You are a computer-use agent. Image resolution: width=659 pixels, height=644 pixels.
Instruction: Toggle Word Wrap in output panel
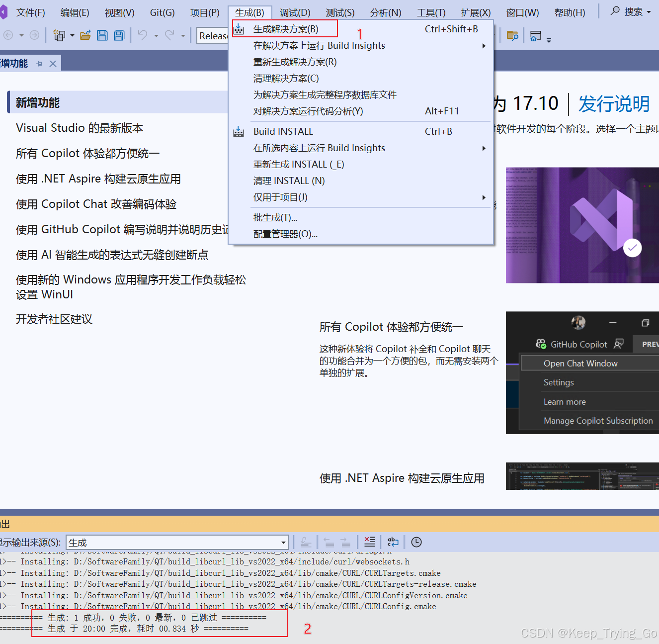393,542
